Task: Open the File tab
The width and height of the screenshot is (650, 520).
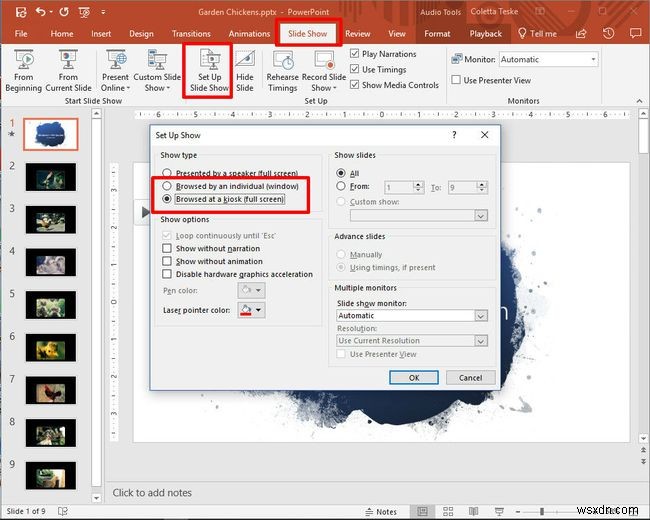Action: (x=21, y=34)
